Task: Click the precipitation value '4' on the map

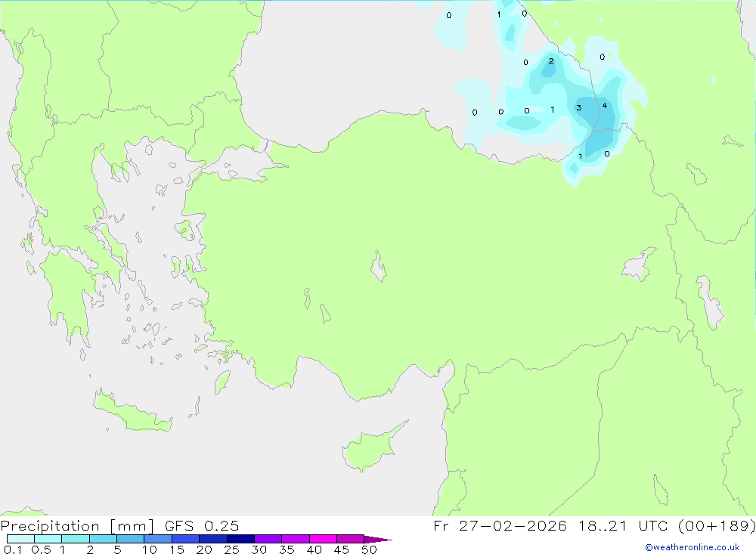Action: (605, 105)
